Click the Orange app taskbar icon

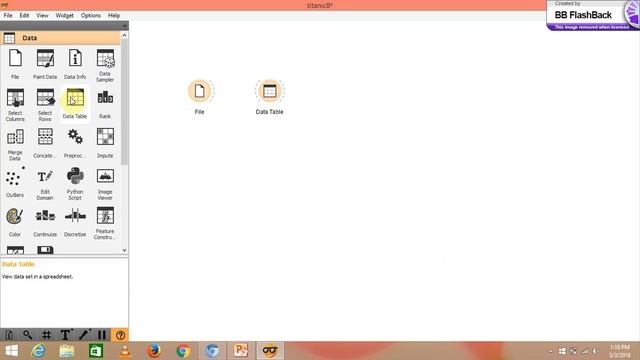coord(270,351)
